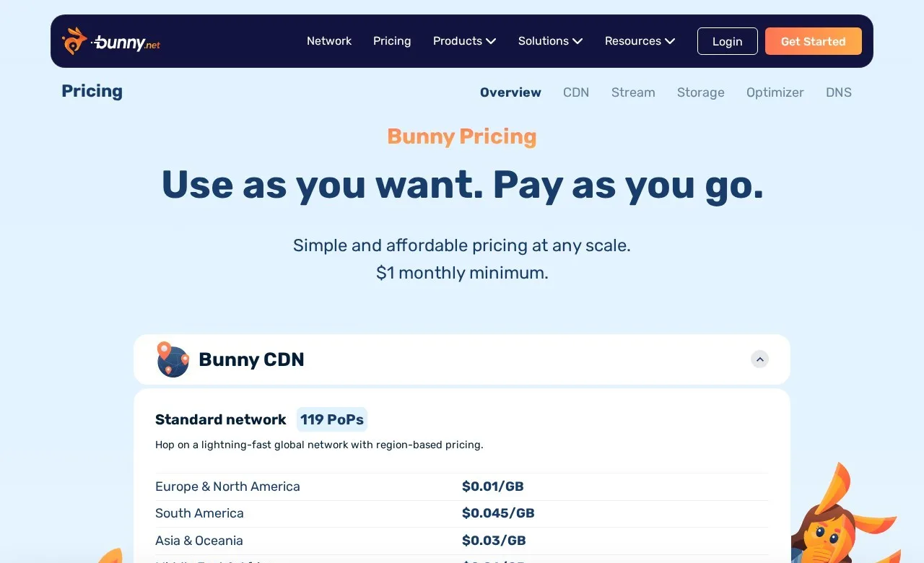Click the $0.01/GB price

coord(492,486)
